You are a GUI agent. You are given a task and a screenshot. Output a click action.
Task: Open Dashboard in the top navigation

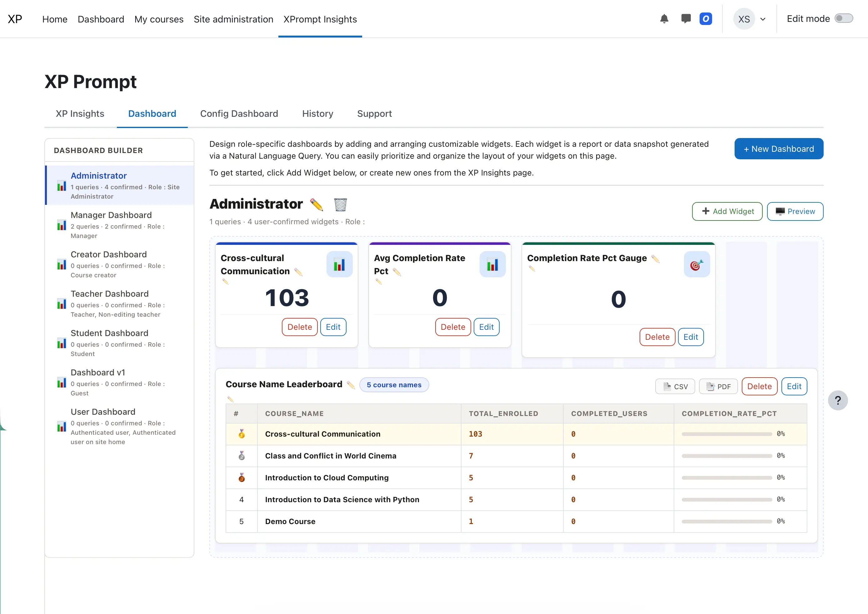coord(101,19)
